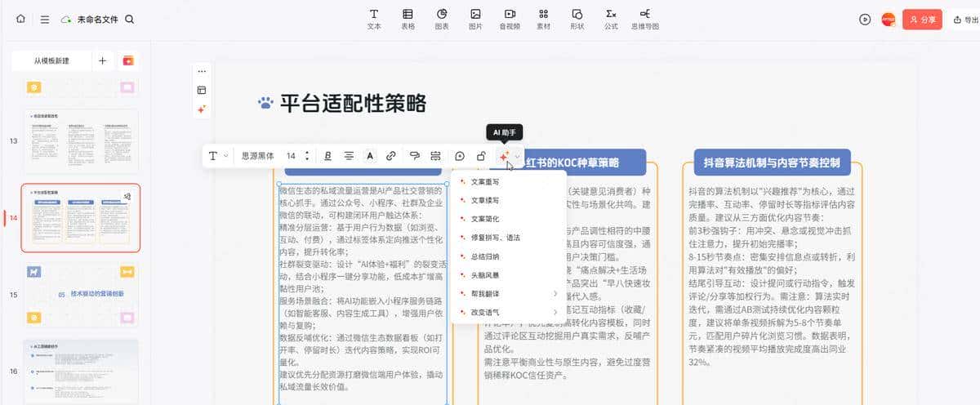Open the 思源黑体 font dropdown
The width and height of the screenshot is (980, 405).
[x=257, y=155]
